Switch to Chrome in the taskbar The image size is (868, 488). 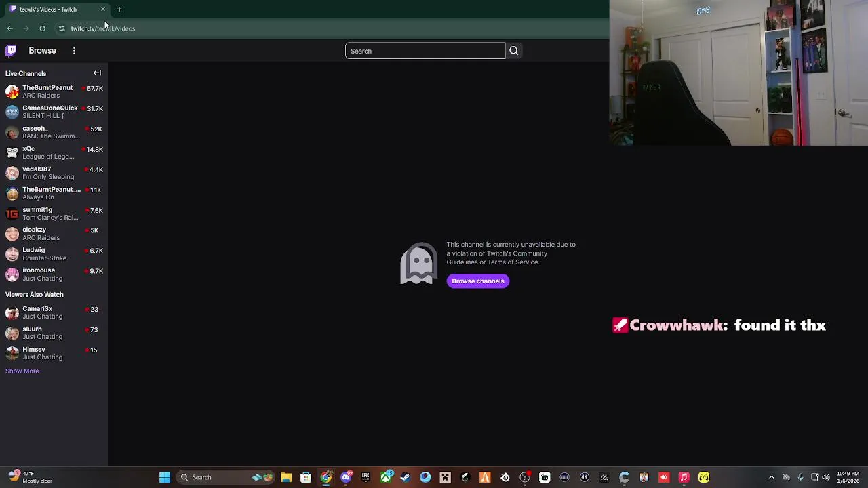325,477
